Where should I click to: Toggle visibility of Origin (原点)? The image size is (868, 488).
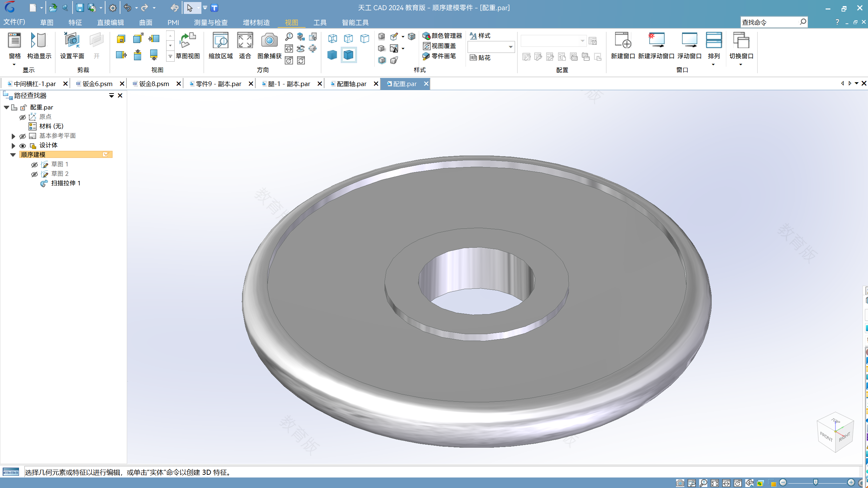[x=23, y=117]
